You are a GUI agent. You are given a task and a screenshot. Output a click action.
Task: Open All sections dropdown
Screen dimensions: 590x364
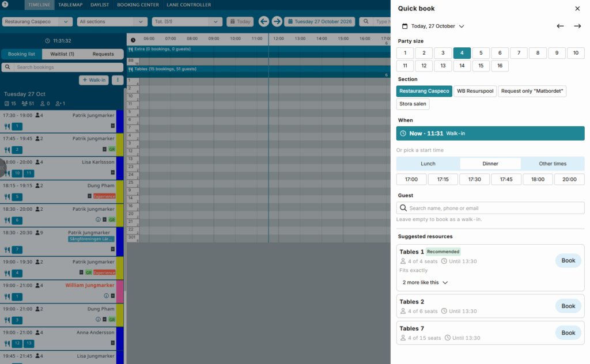point(112,21)
